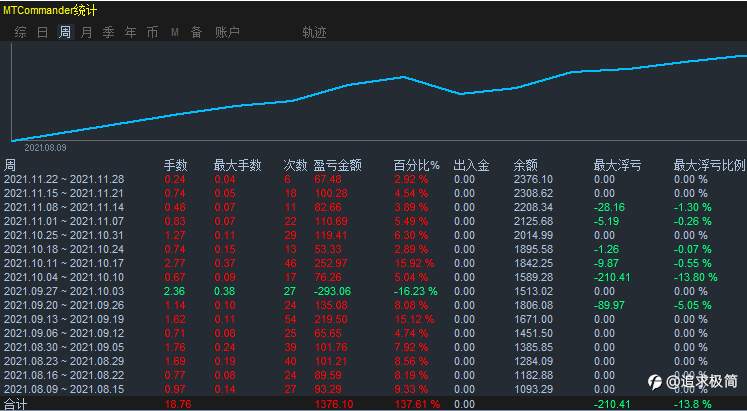Click balance value 2376.10

533,180
